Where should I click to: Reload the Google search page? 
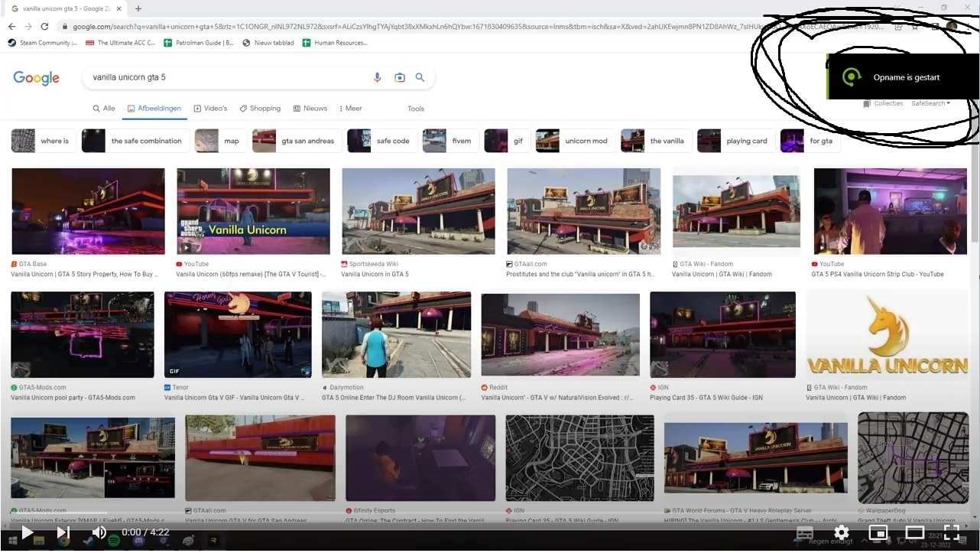44,27
